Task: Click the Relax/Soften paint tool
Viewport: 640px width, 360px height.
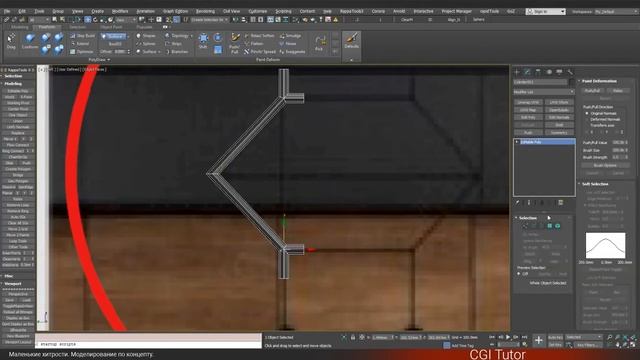Action: [259, 36]
